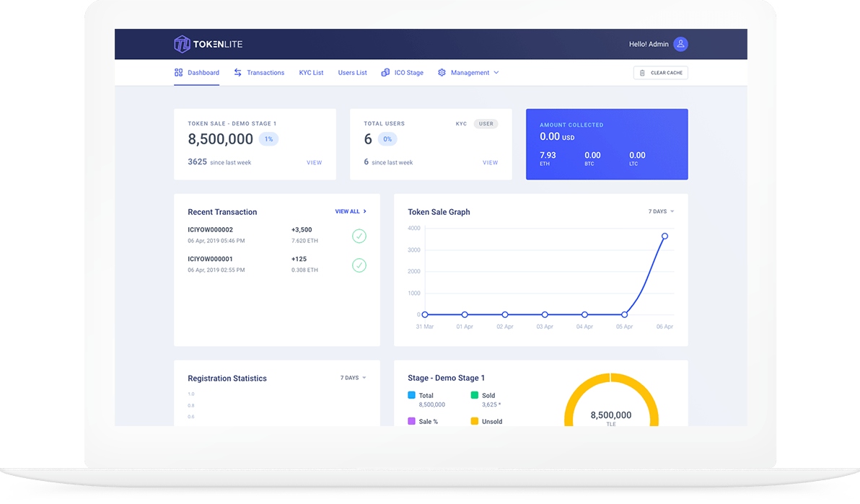Click the green checkmark for ICIYOW000001

coord(359,265)
